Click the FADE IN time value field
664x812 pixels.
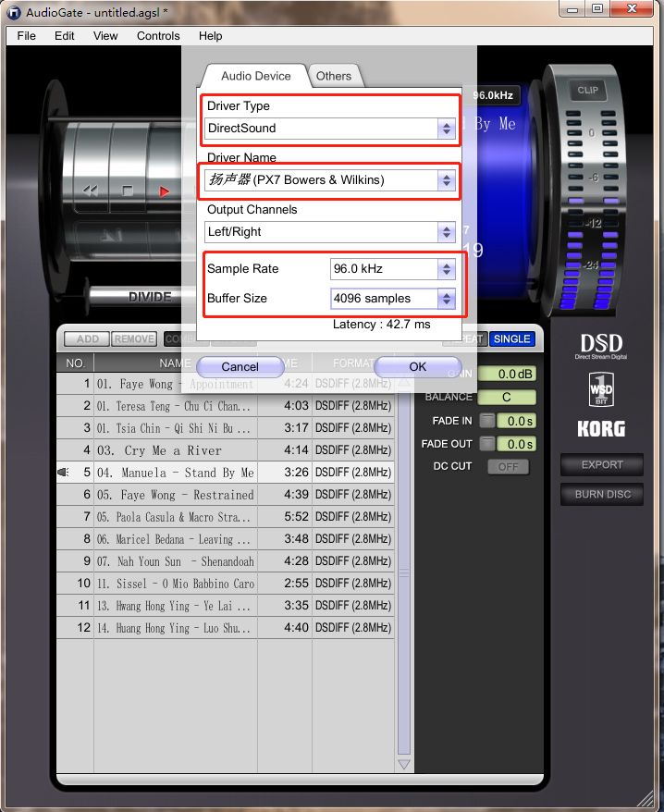pos(516,421)
